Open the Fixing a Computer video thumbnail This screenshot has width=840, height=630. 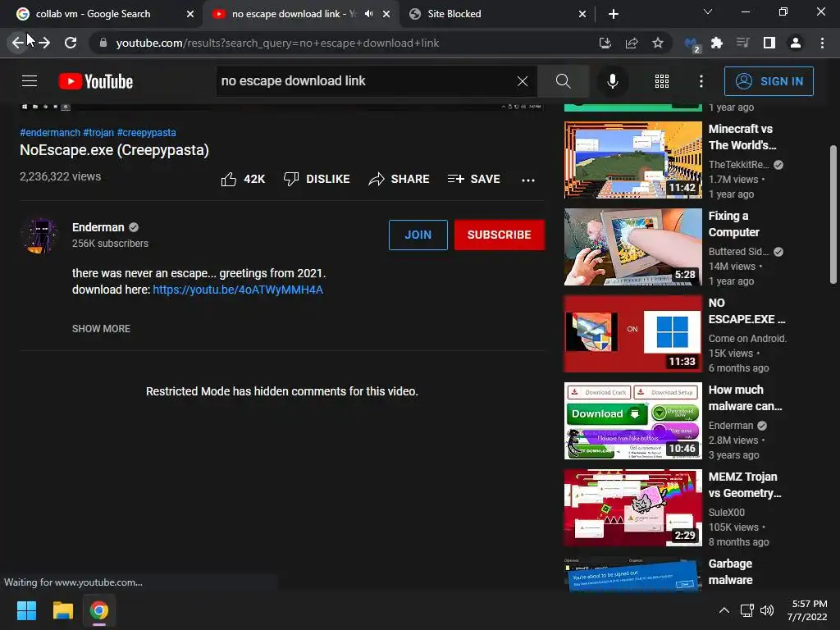(x=632, y=246)
